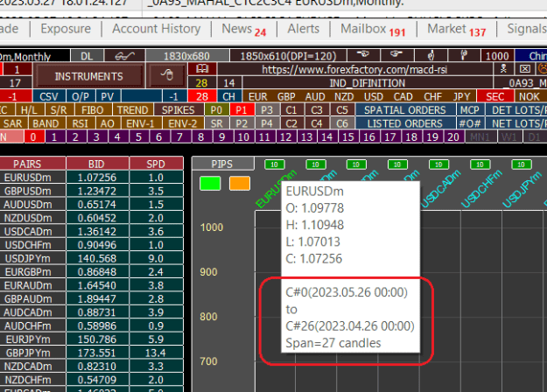
Task: Toggle the CAD currency filter
Action: point(403,96)
